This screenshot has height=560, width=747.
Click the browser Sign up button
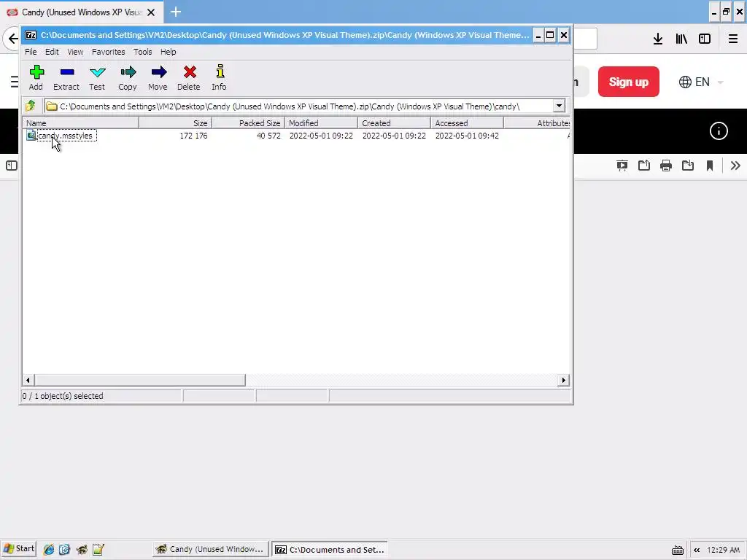[x=628, y=82]
